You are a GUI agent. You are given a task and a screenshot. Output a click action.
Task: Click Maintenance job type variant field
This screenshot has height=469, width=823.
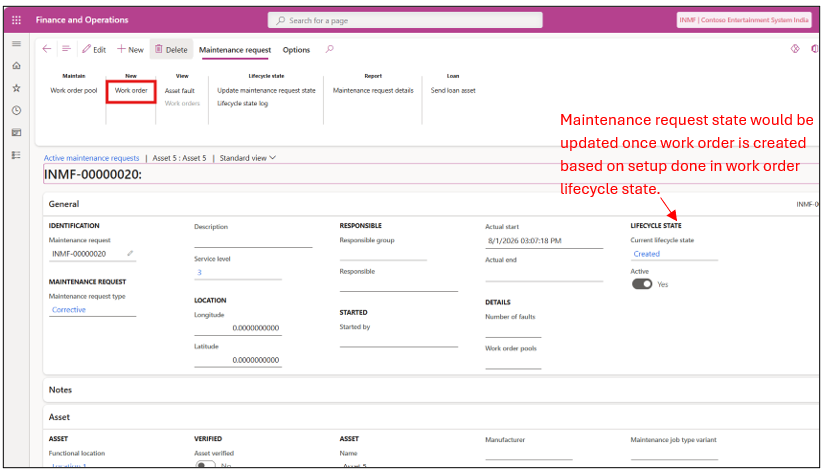click(x=674, y=453)
